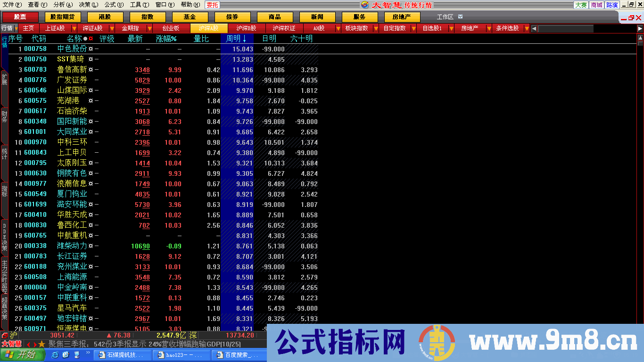
Task: Click the 六十明 column header
Action: coord(301,39)
